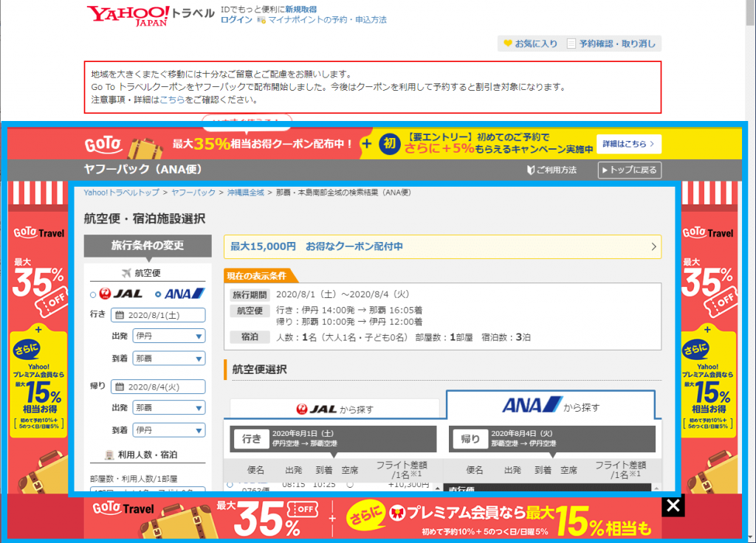
Task: Click 詳細はこちら on the GoTo coupon banner
Action: 629,144
